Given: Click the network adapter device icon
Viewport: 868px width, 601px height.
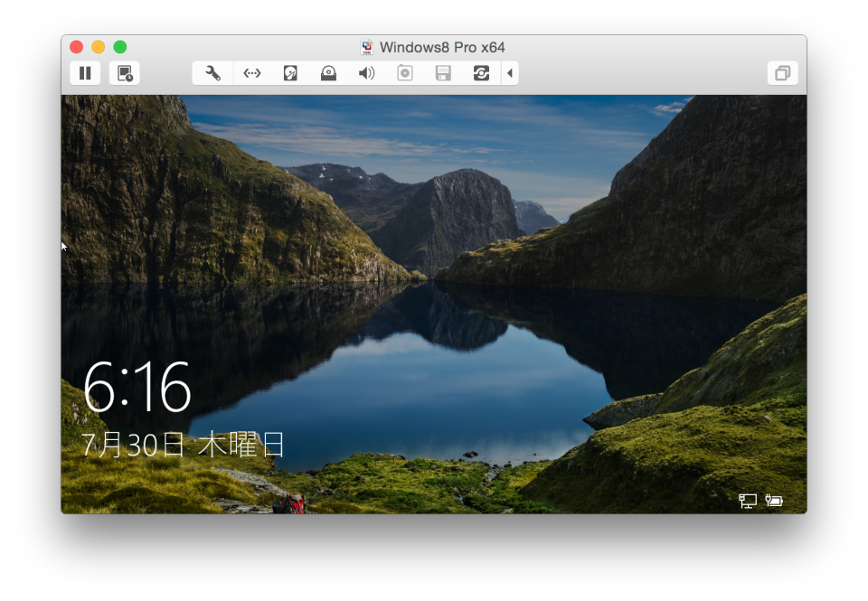Looking at the screenshot, I should click(x=252, y=73).
